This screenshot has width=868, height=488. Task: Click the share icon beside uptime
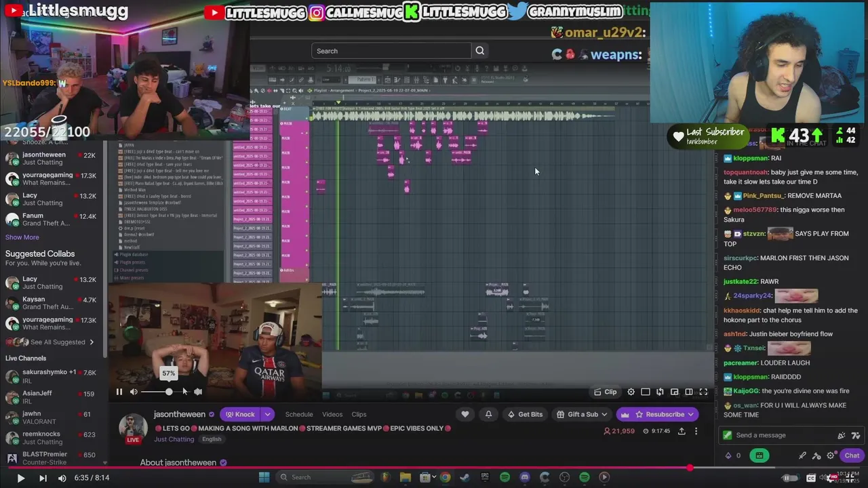(x=682, y=431)
